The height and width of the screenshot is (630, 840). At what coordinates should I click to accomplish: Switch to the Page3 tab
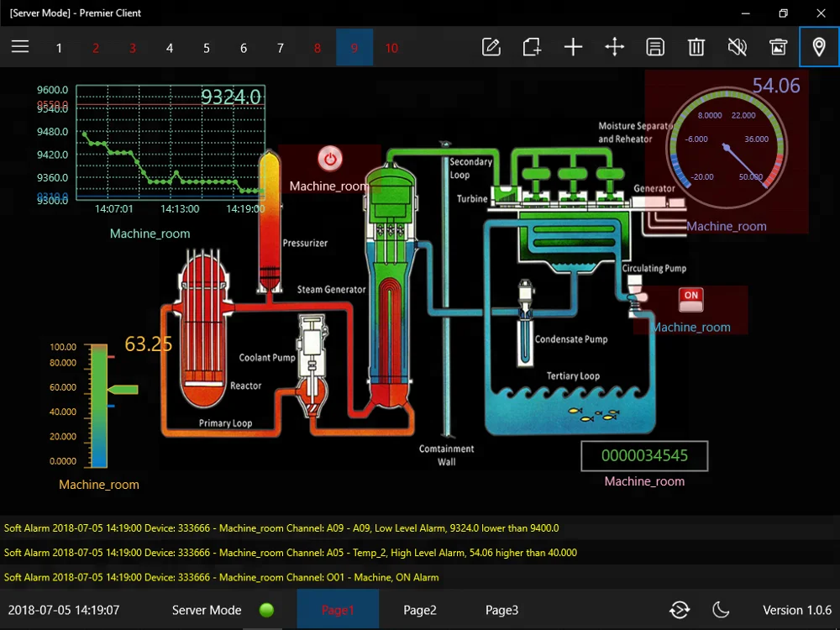click(x=501, y=610)
